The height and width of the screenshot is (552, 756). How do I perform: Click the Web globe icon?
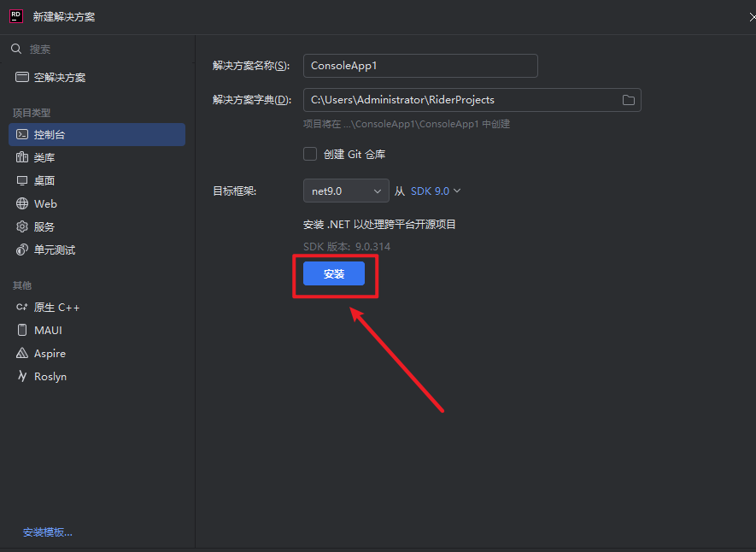point(21,203)
